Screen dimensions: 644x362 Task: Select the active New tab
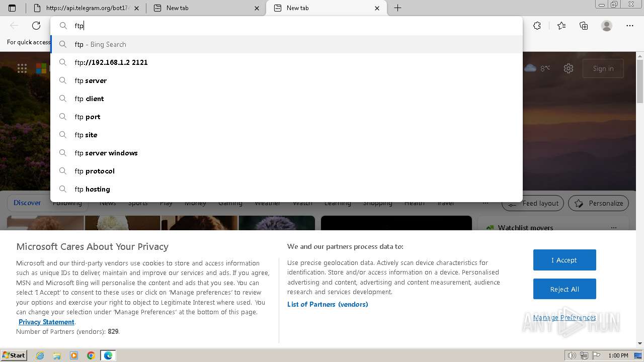click(x=326, y=8)
